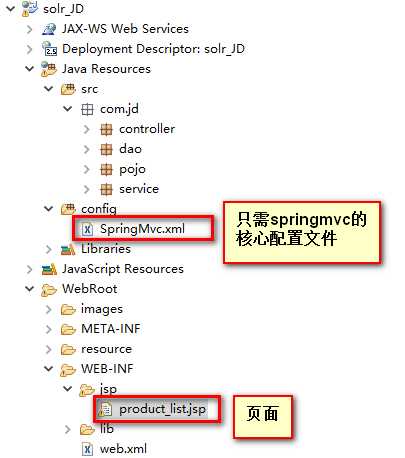405x458 pixels.
Task: Click the product_list.jsp file icon
Action: click(x=106, y=409)
